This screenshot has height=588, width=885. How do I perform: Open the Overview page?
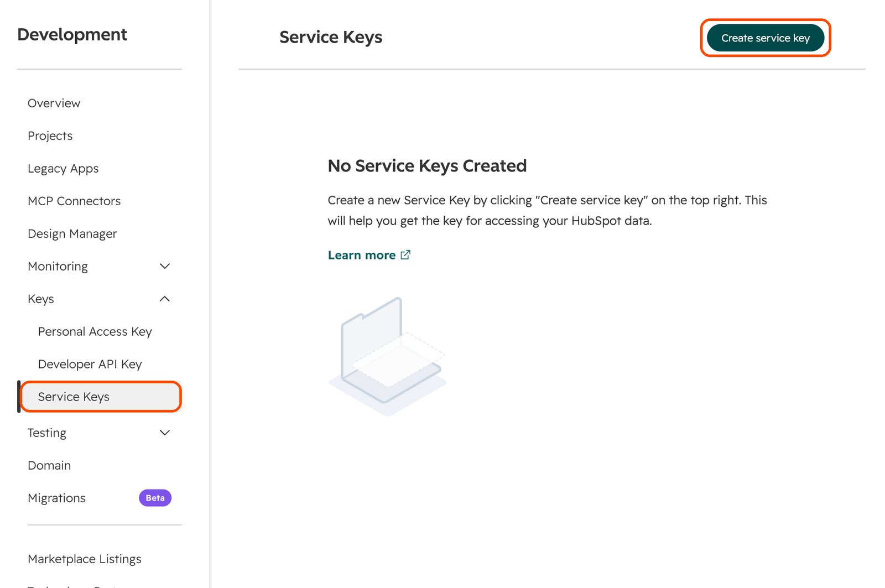[x=54, y=103]
